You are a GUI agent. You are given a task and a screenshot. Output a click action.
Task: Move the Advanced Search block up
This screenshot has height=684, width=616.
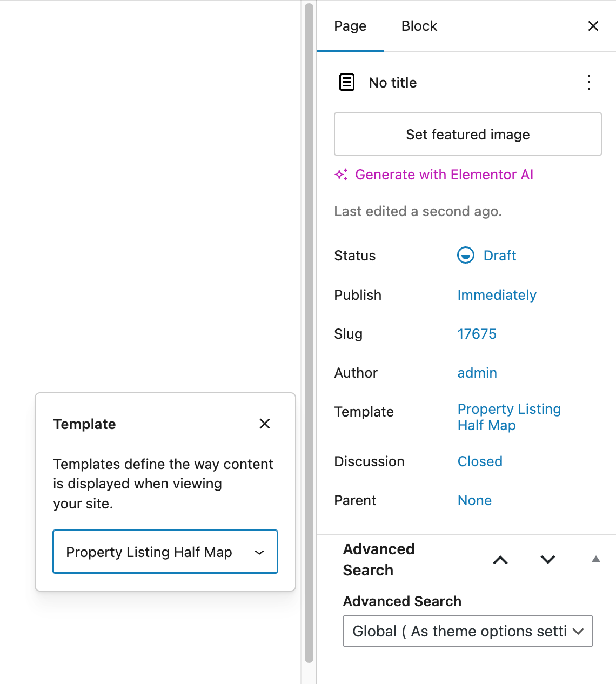(500, 560)
